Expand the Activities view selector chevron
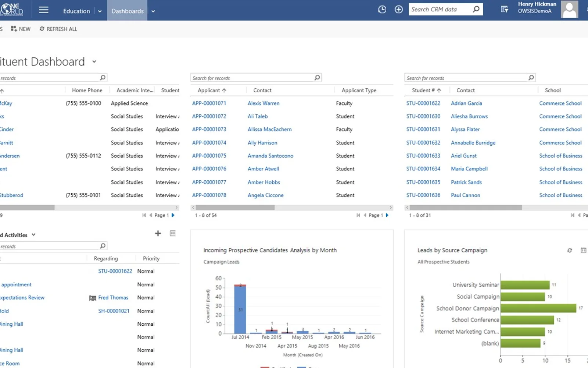The width and height of the screenshot is (588, 368). (x=33, y=235)
